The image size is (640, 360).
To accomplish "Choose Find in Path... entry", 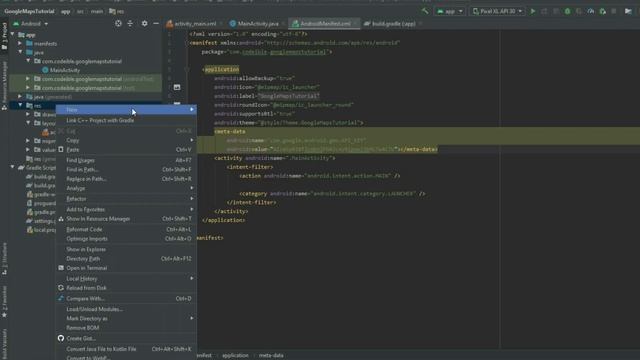I will [x=126, y=169].
